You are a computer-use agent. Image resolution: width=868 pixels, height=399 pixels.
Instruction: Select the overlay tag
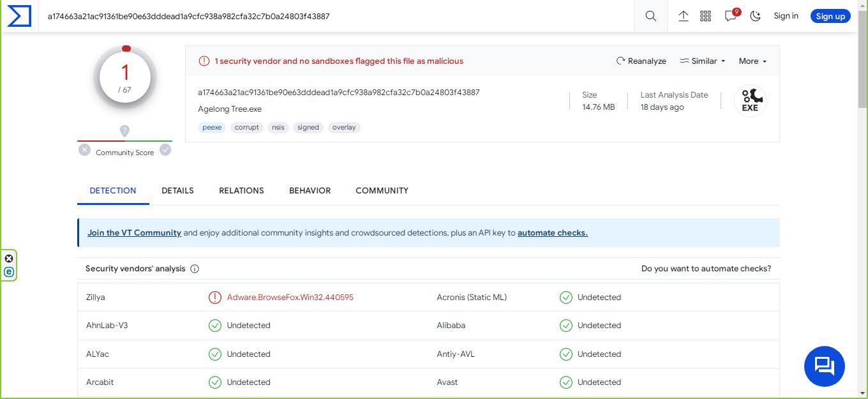[x=344, y=128]
